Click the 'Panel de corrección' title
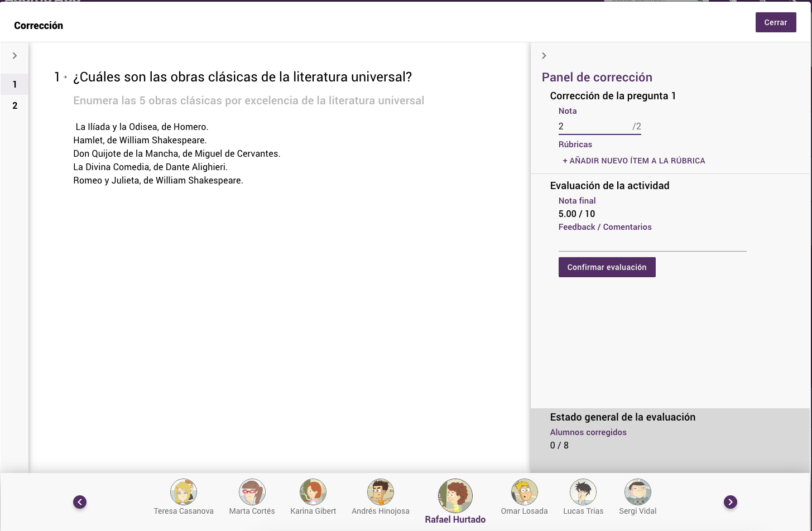Viewport: 812px width, 531px height. click(597, 78)
